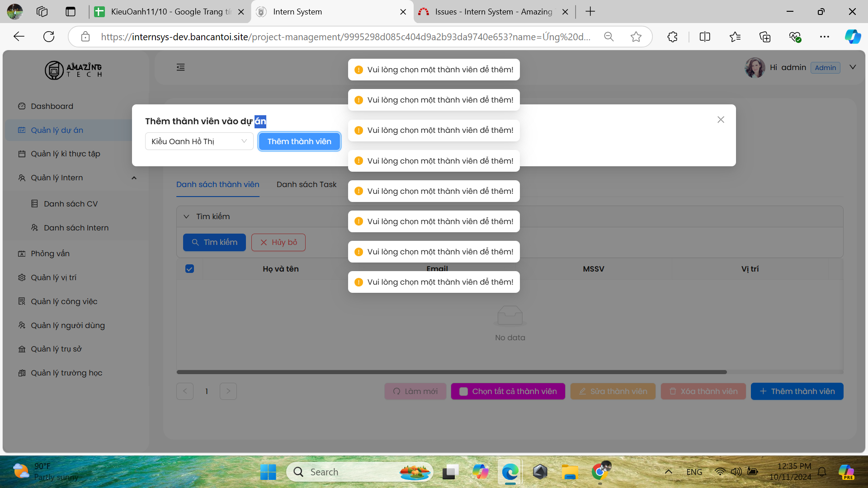Click the admin avatar picture

[x=755, y=68]
